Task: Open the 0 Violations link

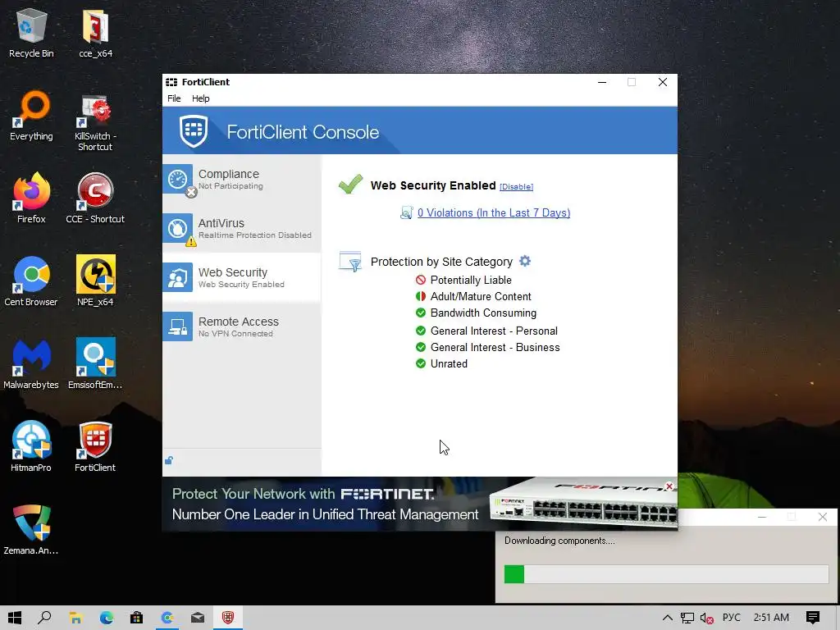Action: click(x=493, y=212)
